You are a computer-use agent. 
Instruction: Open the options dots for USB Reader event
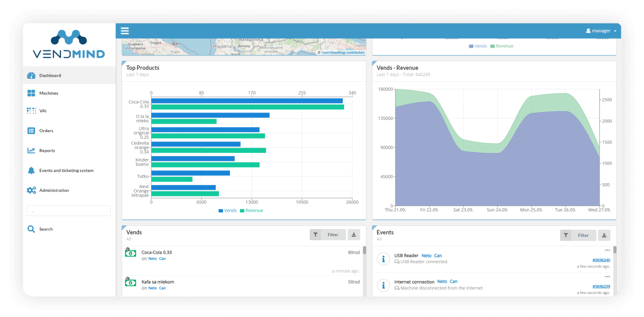pos(607,250)
